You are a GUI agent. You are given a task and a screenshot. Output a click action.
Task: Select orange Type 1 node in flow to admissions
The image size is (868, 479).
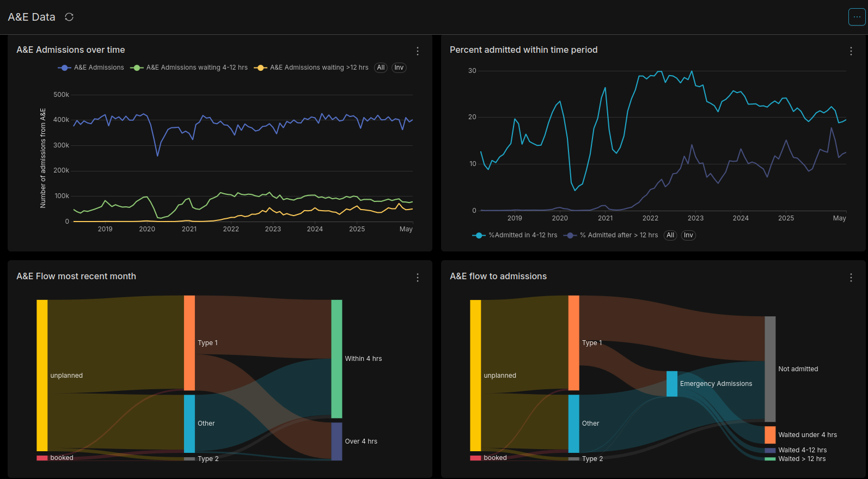click(x=573, y=343)
